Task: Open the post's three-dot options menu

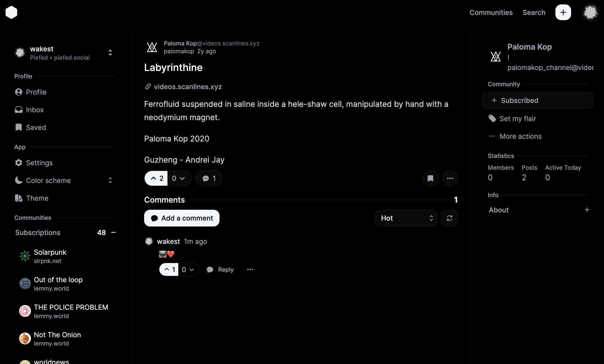Action: [x=450, y=178]
